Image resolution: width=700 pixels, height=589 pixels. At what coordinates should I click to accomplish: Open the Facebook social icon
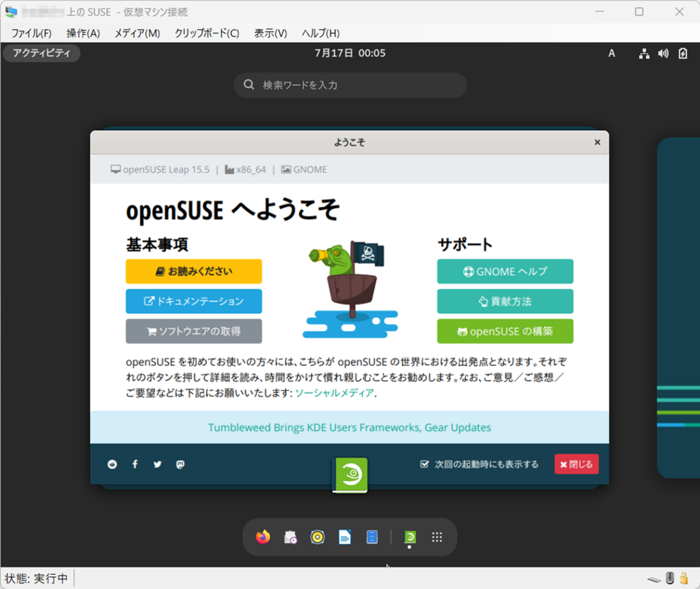[135, 464]
